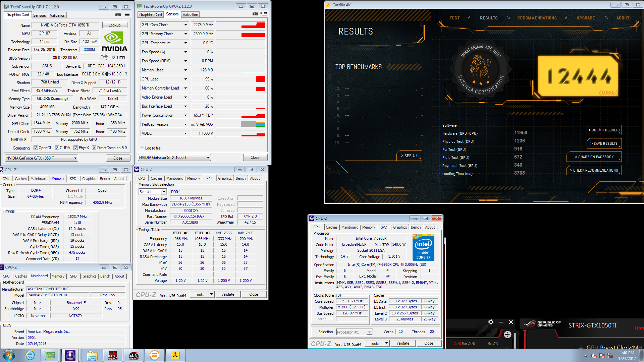Click the Republic of Gamers logo
Screen dimensions: 644x362
[x=542, y=324]
